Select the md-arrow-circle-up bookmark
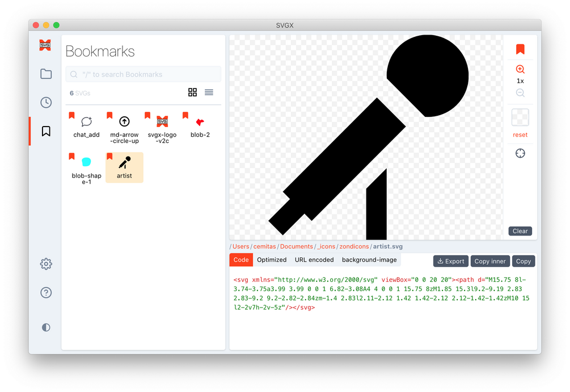570x392 pixels. pyautogui.click(x=124, y=128)
